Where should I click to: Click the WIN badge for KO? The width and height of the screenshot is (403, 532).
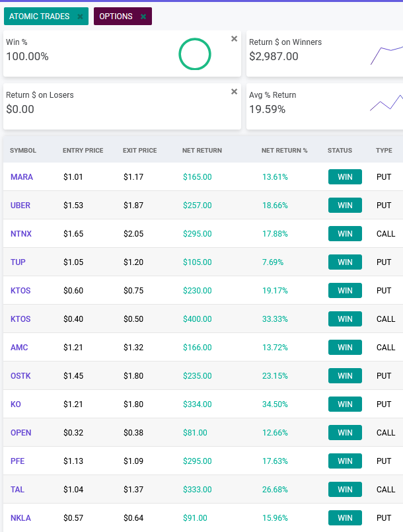(345, 404)
